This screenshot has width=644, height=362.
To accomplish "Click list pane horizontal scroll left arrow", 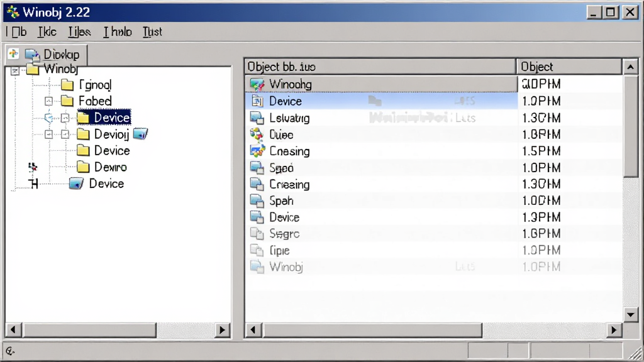I will coord(253,329).
